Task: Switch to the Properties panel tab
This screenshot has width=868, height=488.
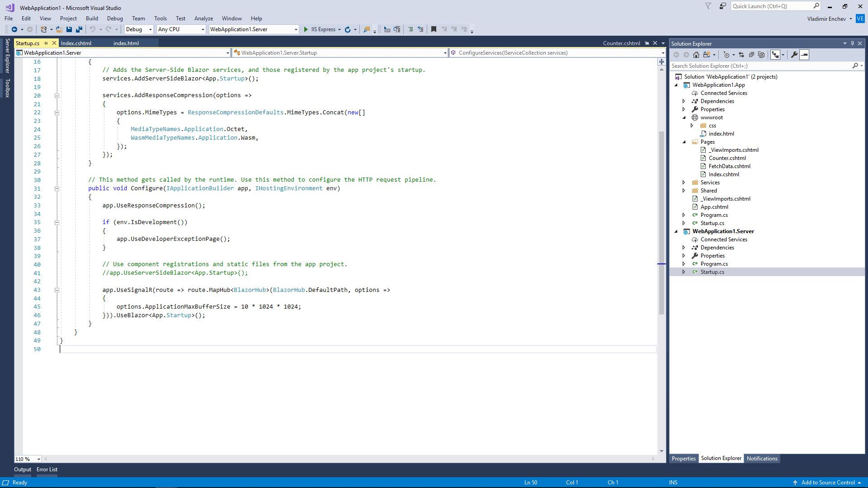Action: pos(684,459)
